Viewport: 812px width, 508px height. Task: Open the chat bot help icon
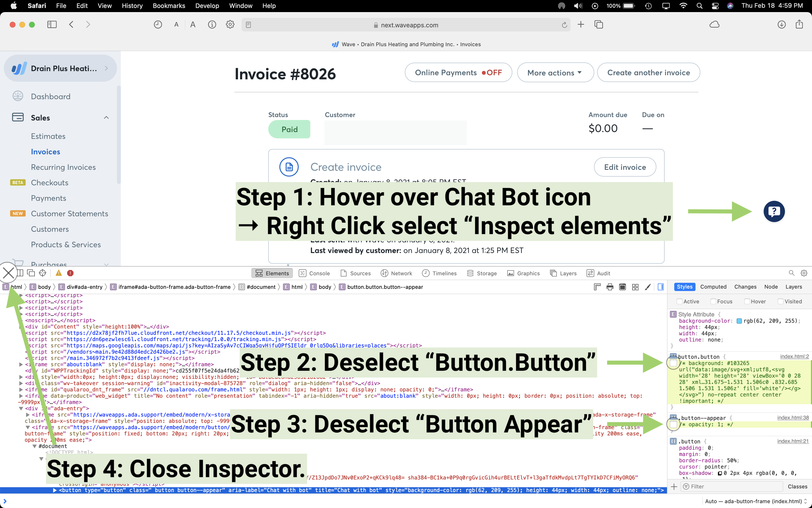click(x=774, y=211)
